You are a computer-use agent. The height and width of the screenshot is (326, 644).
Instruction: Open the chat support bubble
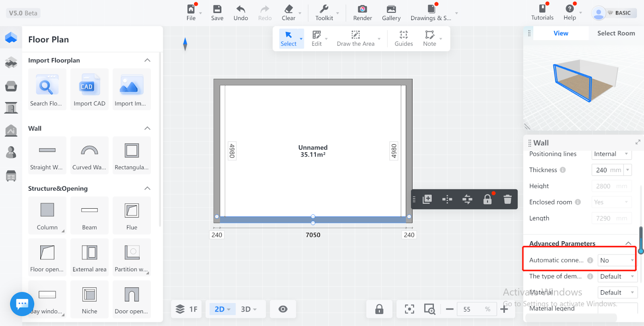click(x=22, y=304)
